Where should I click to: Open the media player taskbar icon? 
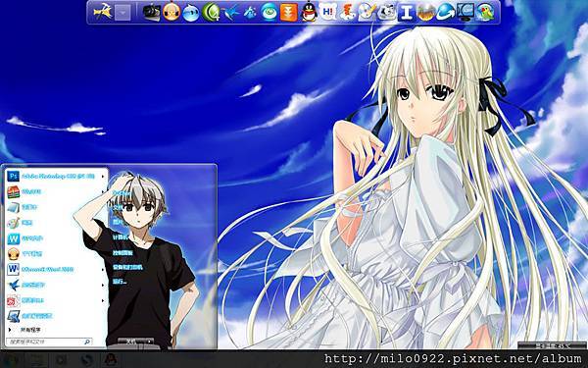coord(62,360)
